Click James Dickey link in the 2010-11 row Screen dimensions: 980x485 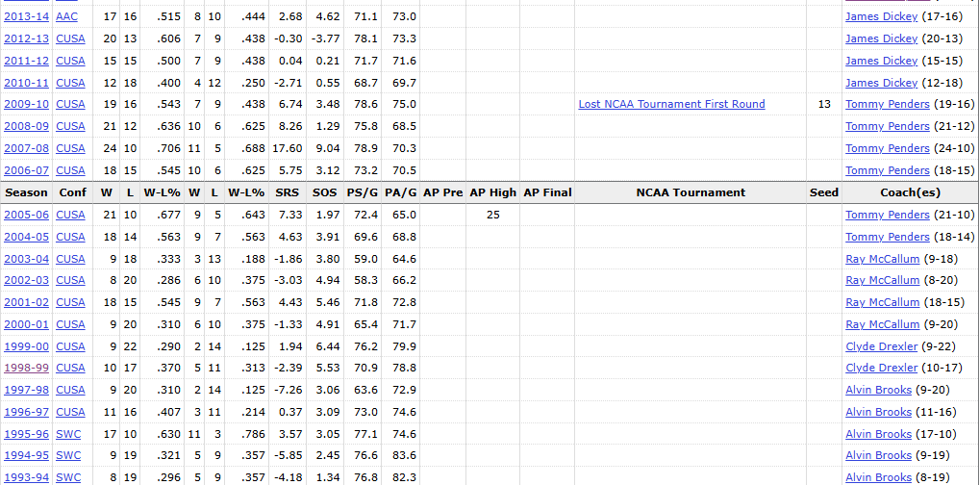click(x=881, y=83)
